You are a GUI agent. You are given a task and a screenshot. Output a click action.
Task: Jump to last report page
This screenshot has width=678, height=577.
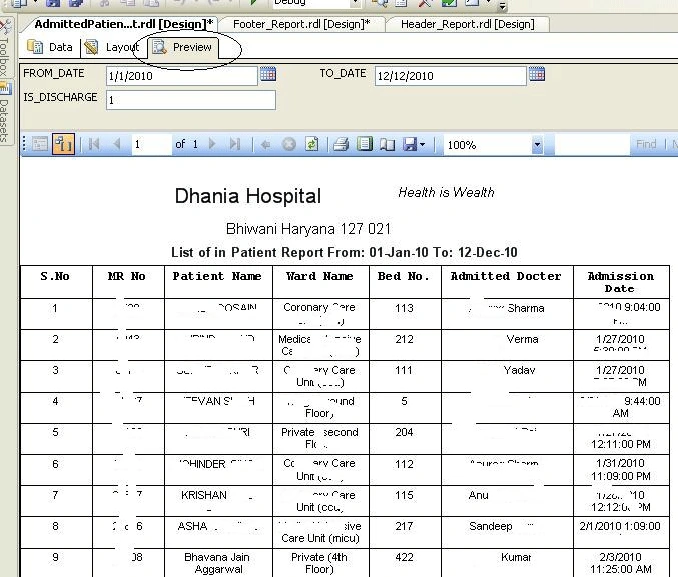pyautogui.click(x=235, y=144)
